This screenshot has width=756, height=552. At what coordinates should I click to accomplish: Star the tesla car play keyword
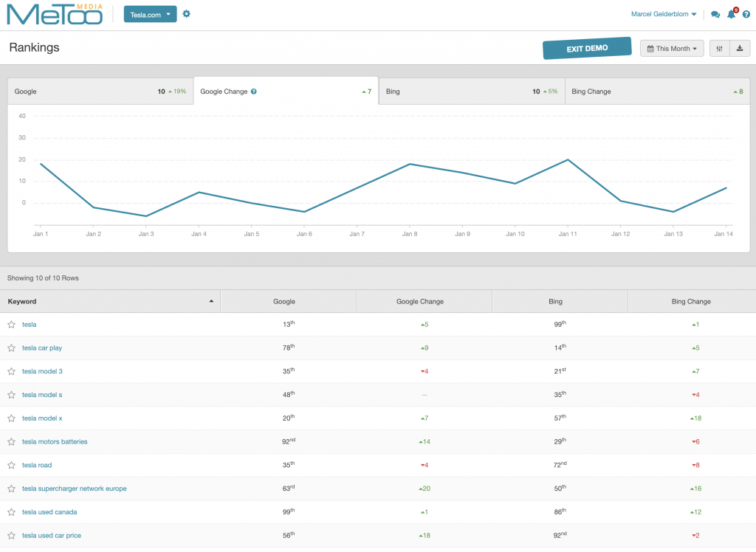click(12, 348)
